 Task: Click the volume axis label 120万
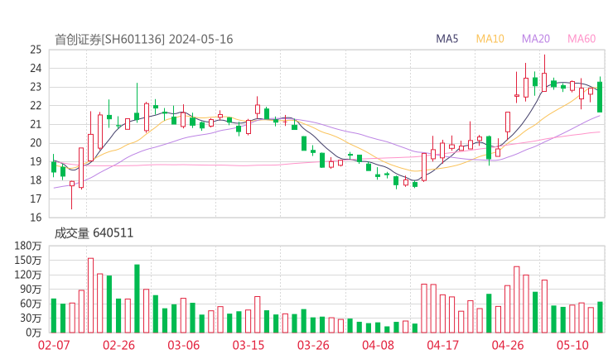(x=28, y=275)
